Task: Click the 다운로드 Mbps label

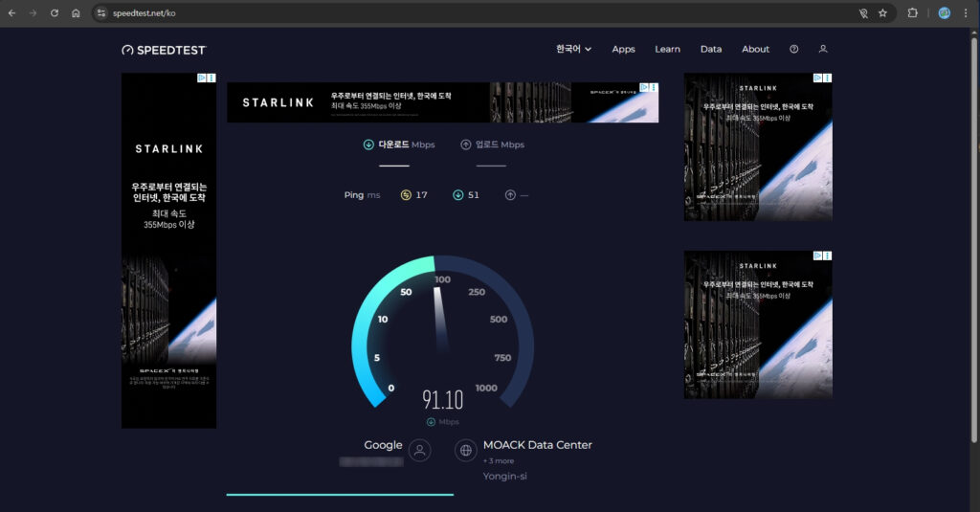Action: click(406, 145)
